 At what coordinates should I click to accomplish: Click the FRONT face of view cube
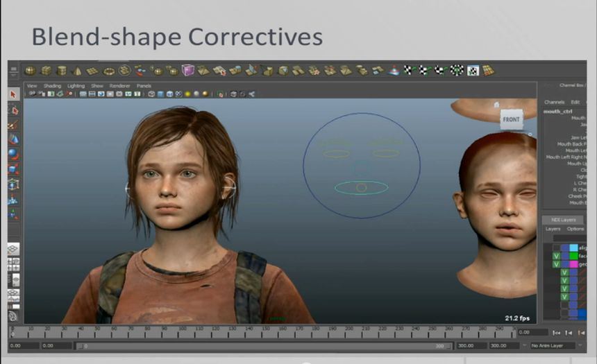[x=511, y=119]
